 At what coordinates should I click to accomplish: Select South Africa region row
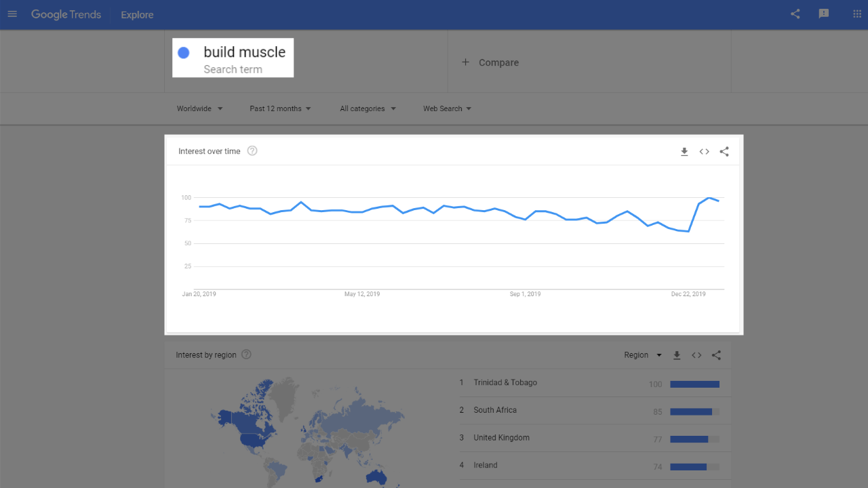[589, 411]
